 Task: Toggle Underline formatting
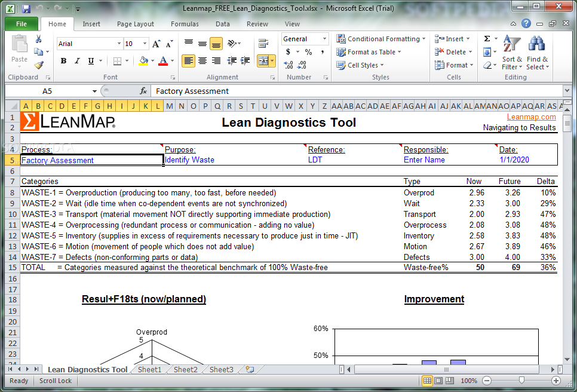coord(91,61)
